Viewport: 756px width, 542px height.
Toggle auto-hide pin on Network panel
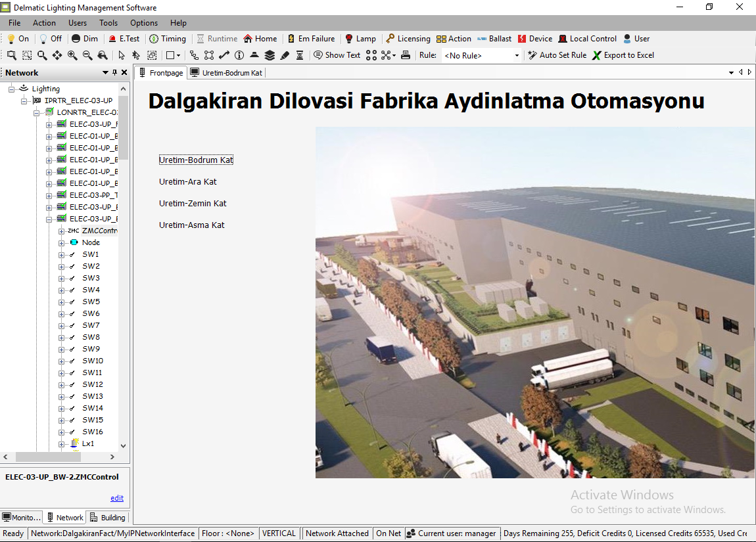(114, 73)
